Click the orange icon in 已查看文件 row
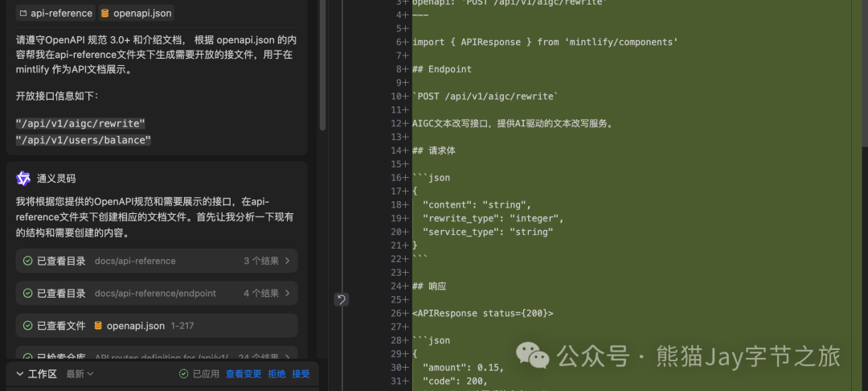Viewport: 868px width, 391px height. coord(98,326)
